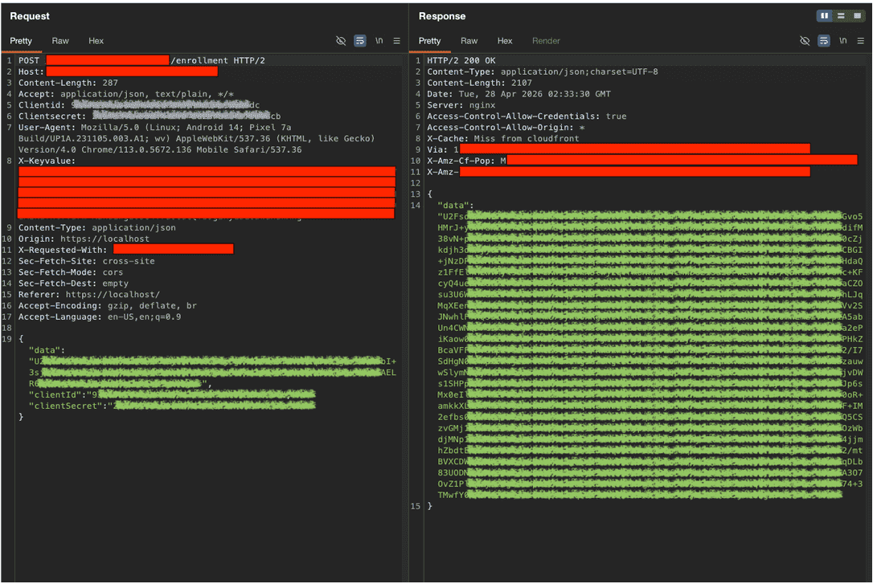Screen dimensions: 873x588
Task: Open the Response Pretty tab
Action: [429, 41]
